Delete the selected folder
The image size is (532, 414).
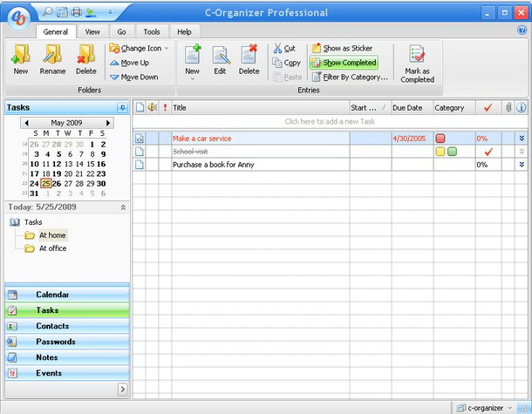[x=85, y=59]
